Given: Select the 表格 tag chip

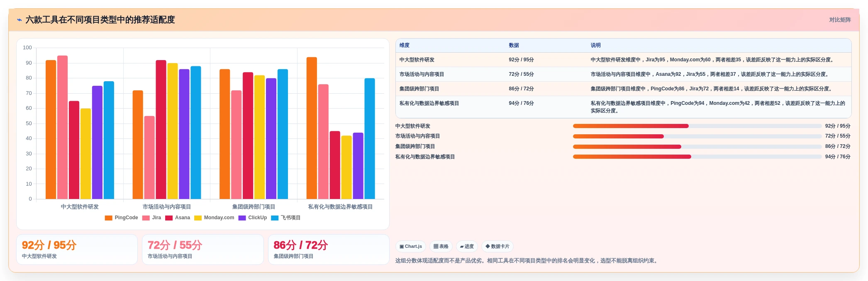Looking at the screenshot, I should click(441, 247).
